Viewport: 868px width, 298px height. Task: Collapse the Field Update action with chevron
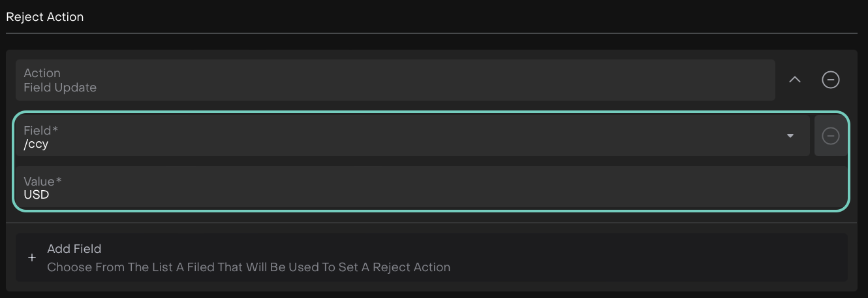coord(794,80)
